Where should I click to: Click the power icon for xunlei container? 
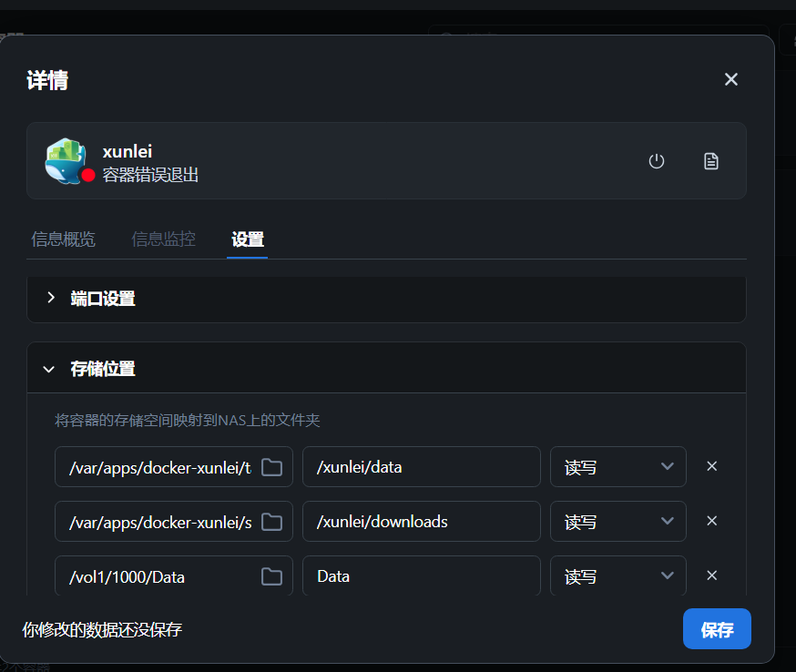[x=656, y=161]
